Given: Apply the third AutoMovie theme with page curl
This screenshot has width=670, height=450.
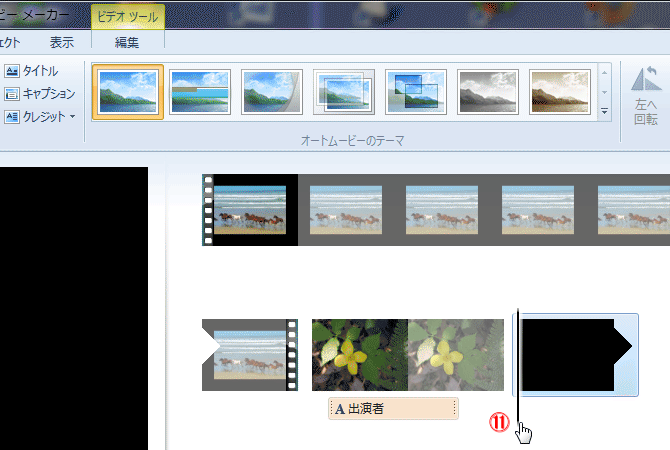Looking at the screenshot, I should point(272,92).
